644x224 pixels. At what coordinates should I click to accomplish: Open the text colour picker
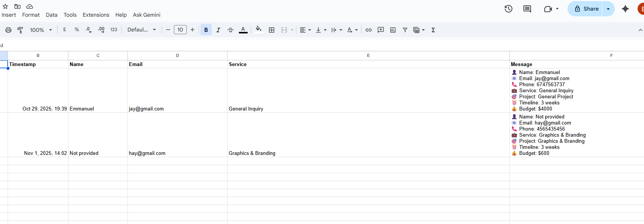pos(243,30)
